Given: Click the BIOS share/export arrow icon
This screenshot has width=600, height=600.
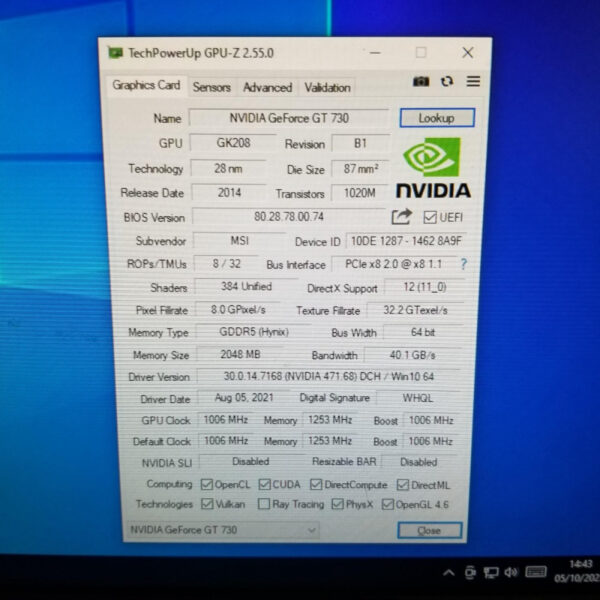Looking at the screenshot, I should (x=401, y=216).
